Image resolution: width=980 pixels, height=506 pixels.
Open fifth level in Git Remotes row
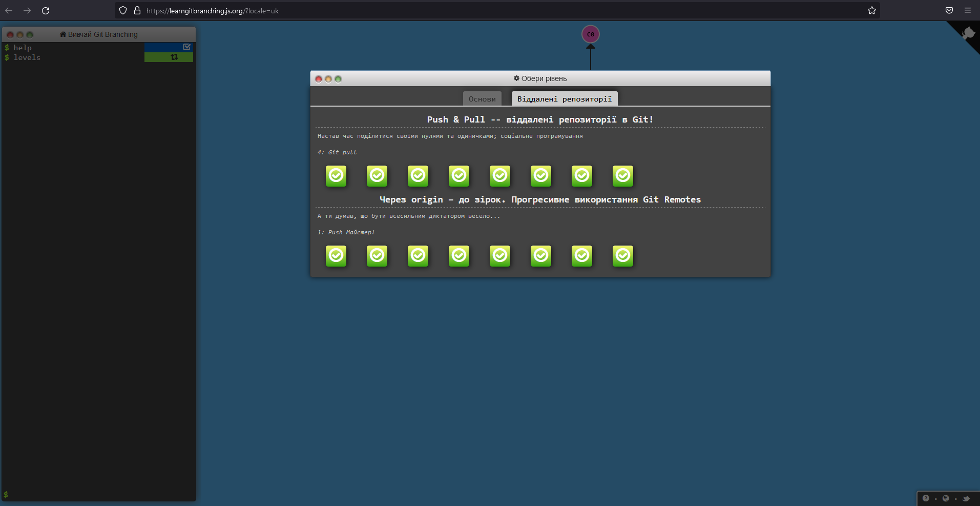click(500, 256)
